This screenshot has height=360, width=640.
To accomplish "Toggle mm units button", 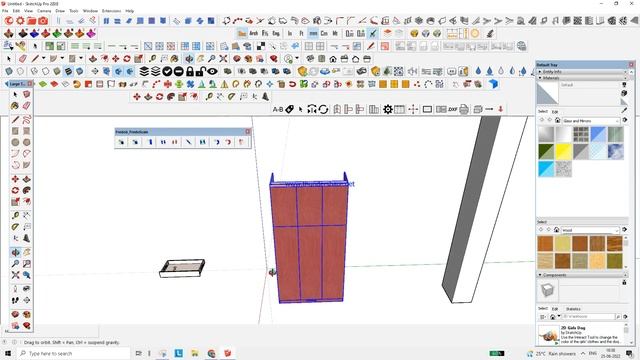I will [313, 33].
